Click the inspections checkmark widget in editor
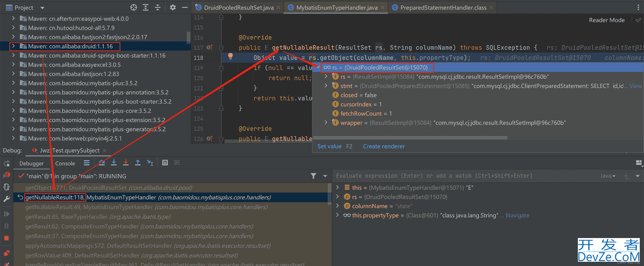The width and height of the screenshot is (644, 266). tap(638, 20)
